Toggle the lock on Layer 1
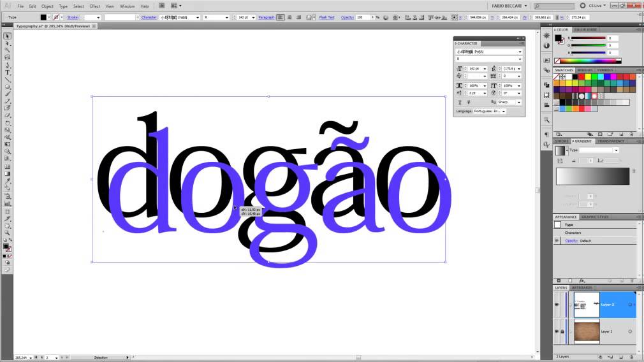 click(562, 331)
